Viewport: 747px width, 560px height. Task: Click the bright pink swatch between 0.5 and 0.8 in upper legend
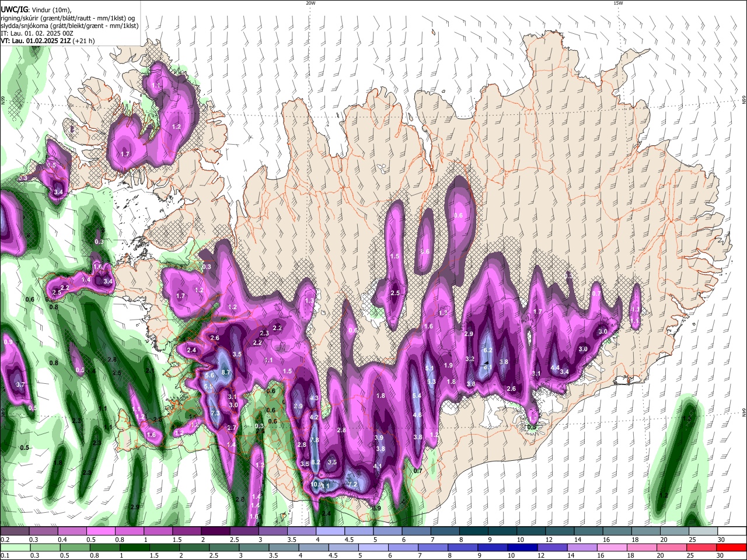tap(100, 531)
